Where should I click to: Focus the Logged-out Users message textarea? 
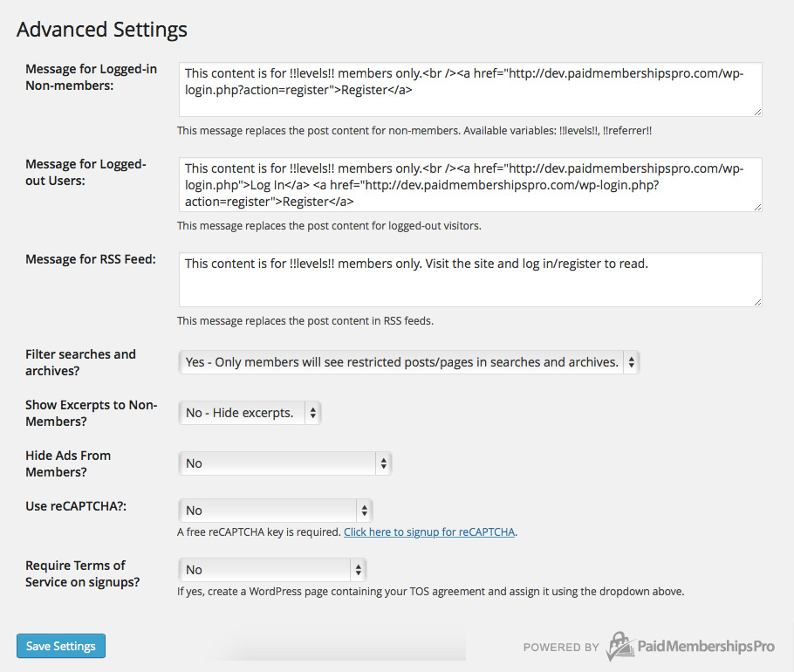click(x=469, y=184)
